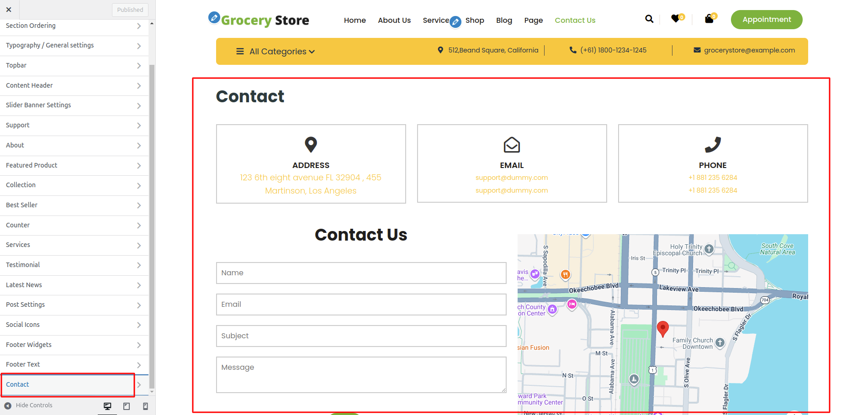Image resolution: width=868 pixels, height=415 pixels.
Task: Expand the Content Header chevron
Action: click(139, 86)
